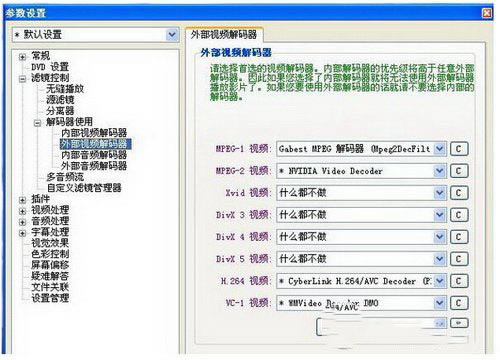This screenshot has width=500, height=360.
Task: Select the 外部视频解码器 tab
Action: pos(224,35)
